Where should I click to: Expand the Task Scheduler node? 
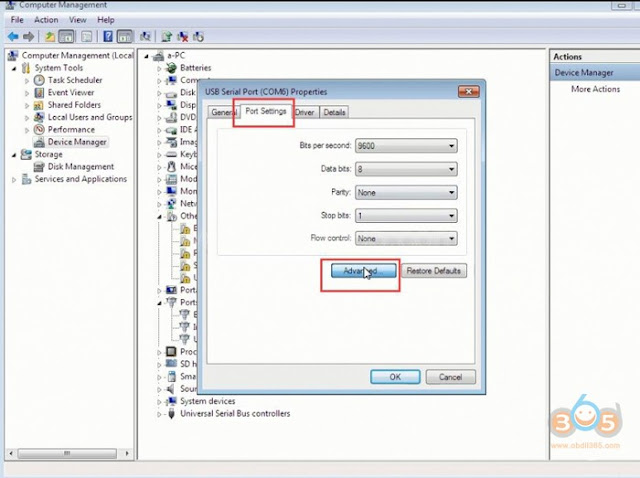27,81
